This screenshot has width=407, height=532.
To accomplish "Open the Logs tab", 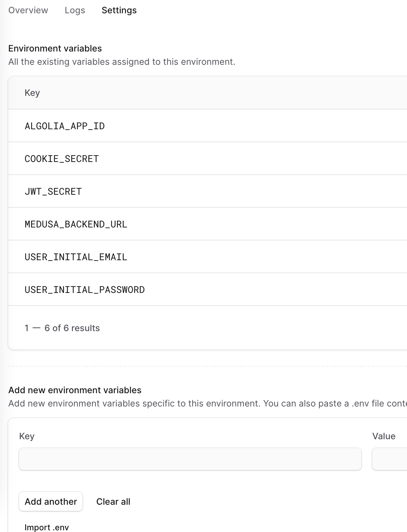I will coord(75,10).
